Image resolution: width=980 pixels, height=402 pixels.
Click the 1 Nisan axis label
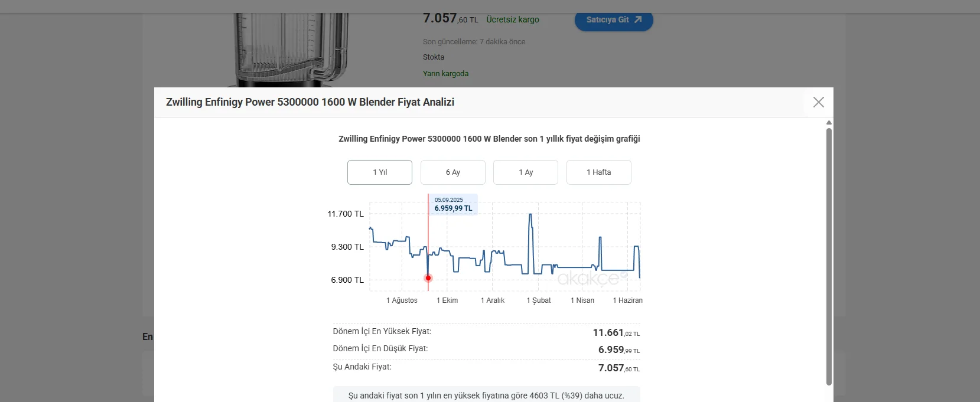coord(582,300)
